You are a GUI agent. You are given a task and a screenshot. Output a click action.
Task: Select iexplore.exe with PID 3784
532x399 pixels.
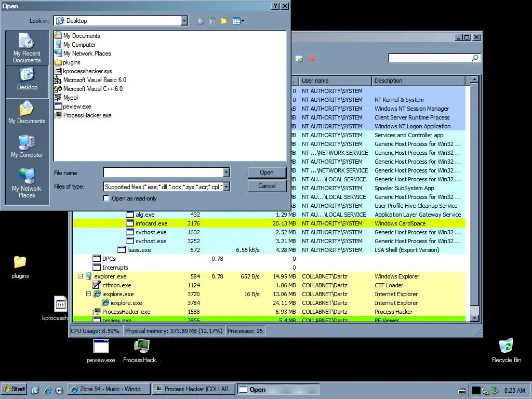coord(269,303)
